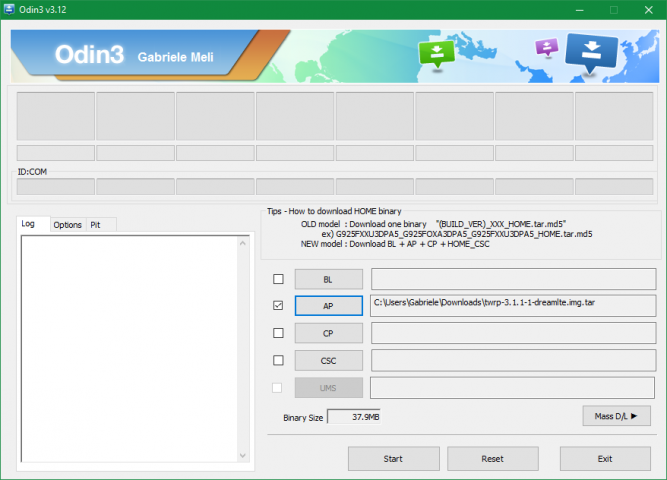Click the green download icon in banner
Image resolution: width=667 pixels, height=480 pixels.
point(437,54)
